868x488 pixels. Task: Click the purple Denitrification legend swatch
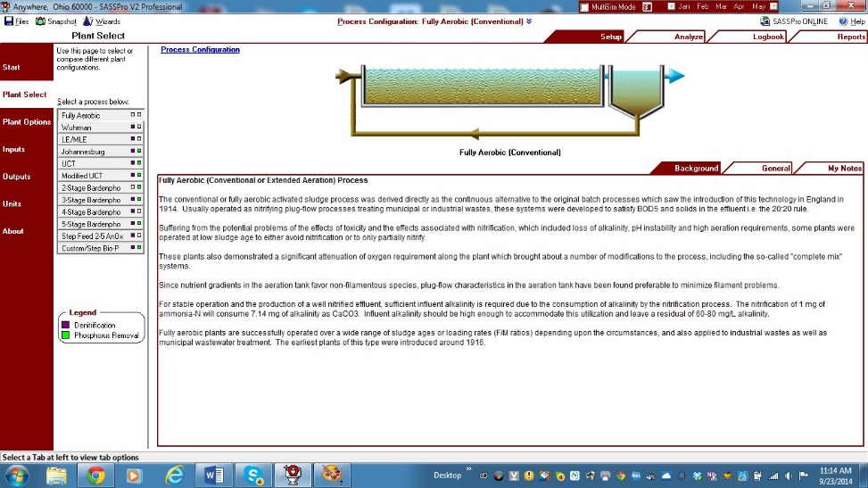click(65, 326)
